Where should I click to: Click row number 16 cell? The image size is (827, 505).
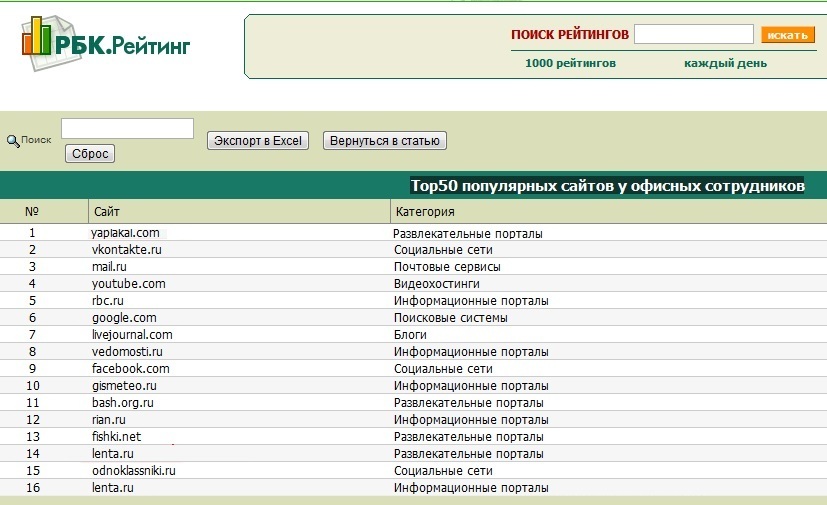[33, 488]
